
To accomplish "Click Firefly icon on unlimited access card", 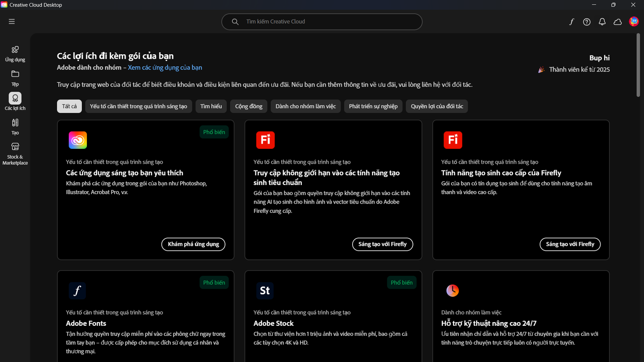I will pyautogui.click(x=265, y=140).
